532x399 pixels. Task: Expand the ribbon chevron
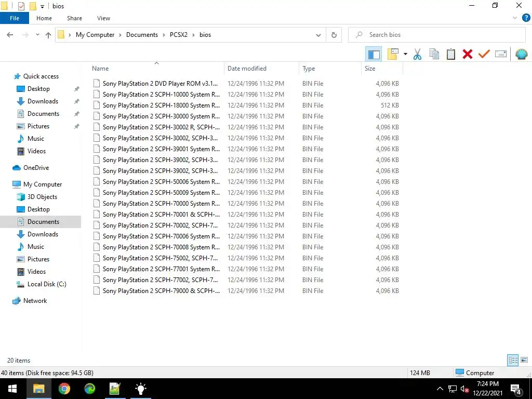[x=515, y=18]
